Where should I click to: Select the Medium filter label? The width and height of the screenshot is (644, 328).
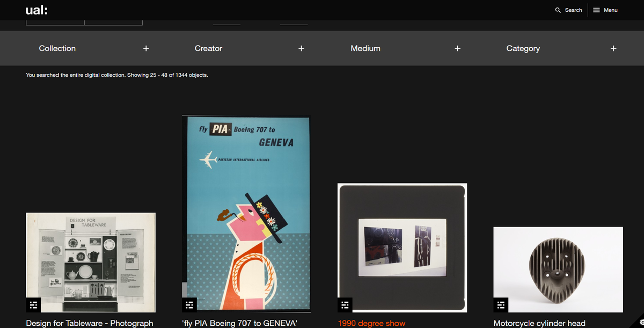(x=365, y=48)
